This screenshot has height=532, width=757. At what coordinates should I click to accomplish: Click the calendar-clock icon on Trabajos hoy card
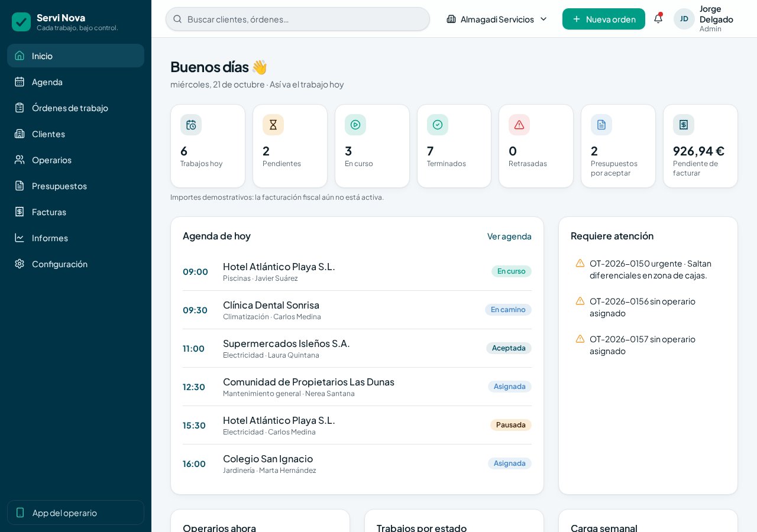191,125
